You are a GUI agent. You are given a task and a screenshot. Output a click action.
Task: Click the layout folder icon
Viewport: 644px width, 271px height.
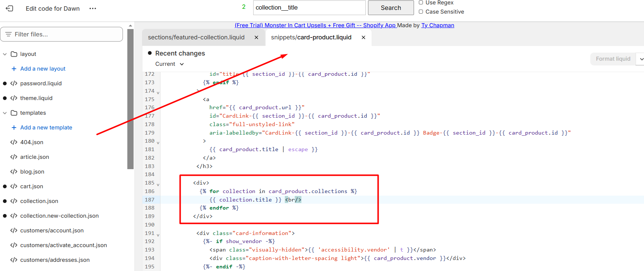[14, 54]
